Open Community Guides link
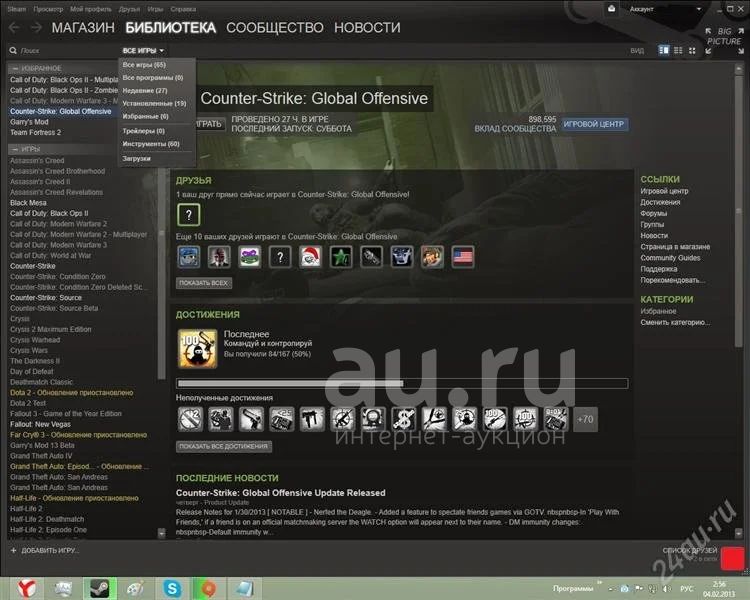The image size is (750, 600). pos(670,257)
